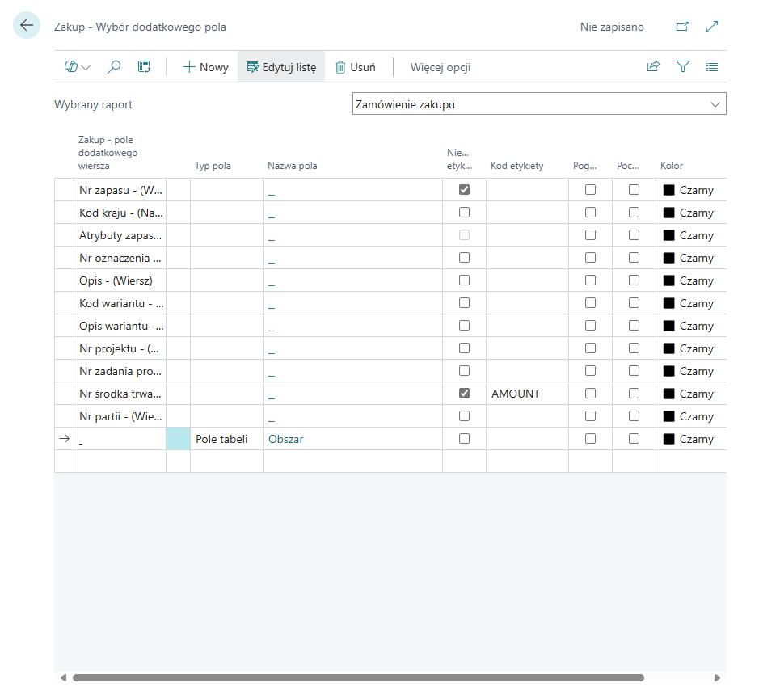Tick the first checkbox in Kod kraju row

click(464, 213)
